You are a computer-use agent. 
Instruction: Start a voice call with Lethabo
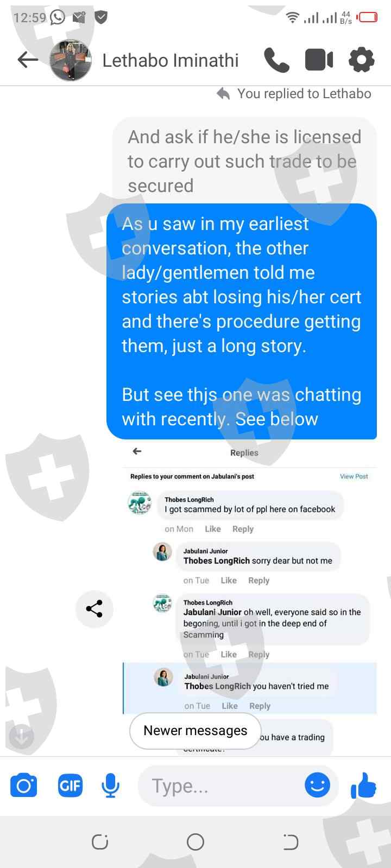pyautogui.click(x=276, y=60)
